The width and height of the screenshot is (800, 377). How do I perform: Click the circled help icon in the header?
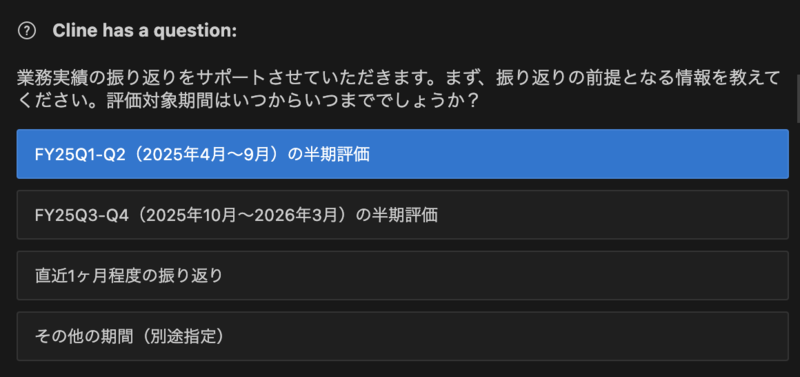point(27,32)
